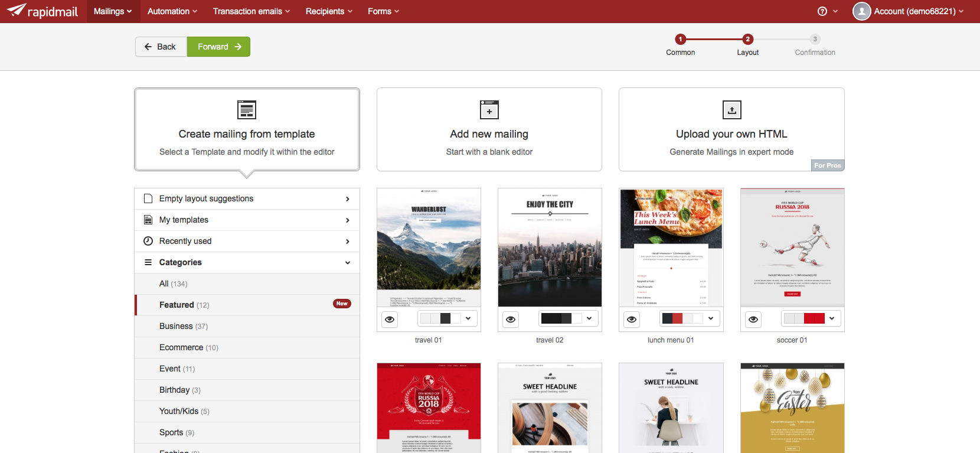Click the account avatar icon
This screenshot has width=980, height=453.
(862, 11)
